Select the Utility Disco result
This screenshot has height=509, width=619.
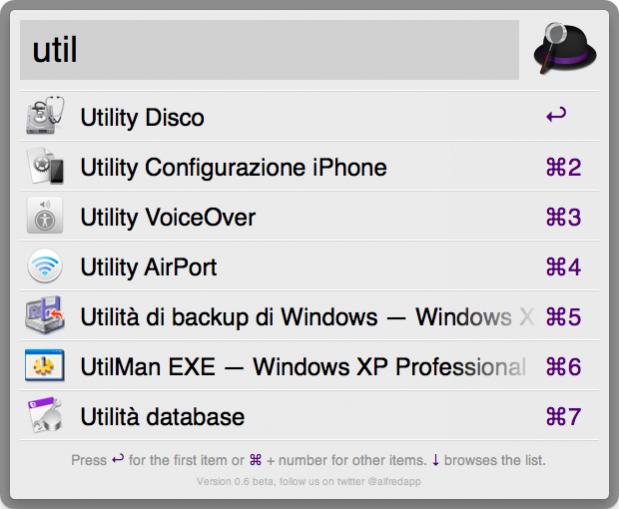310,117
